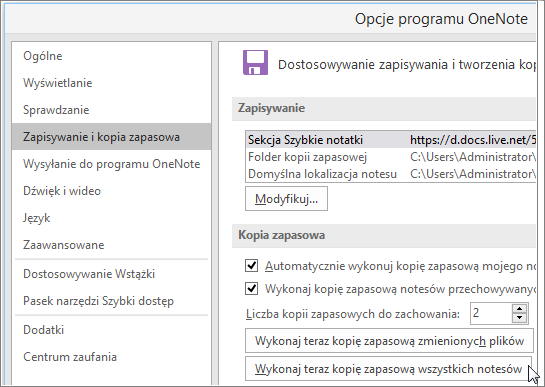Select Zapisywanie i kopia zapasowa category
The image size is (545, 387).
(x=111, y=137)
